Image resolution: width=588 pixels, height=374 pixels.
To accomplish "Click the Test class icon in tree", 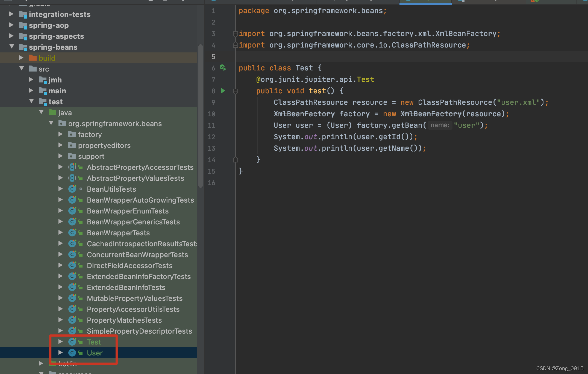I will coord(72,342).
